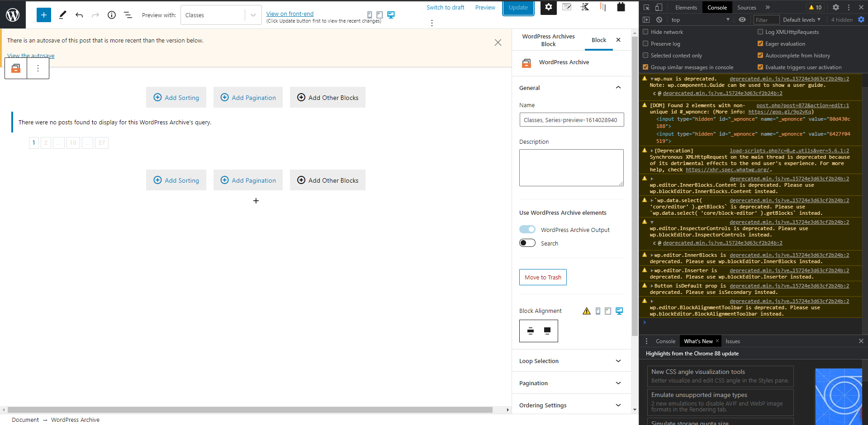The image size is (868, 425).
Task: Open console settings blue gear
Action: click(861, 20)
